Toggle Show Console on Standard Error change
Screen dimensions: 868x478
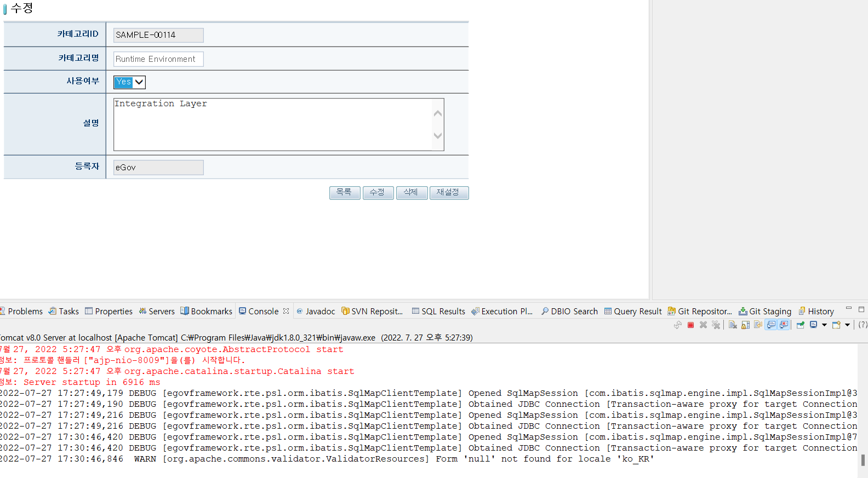(x=784, y=325)
